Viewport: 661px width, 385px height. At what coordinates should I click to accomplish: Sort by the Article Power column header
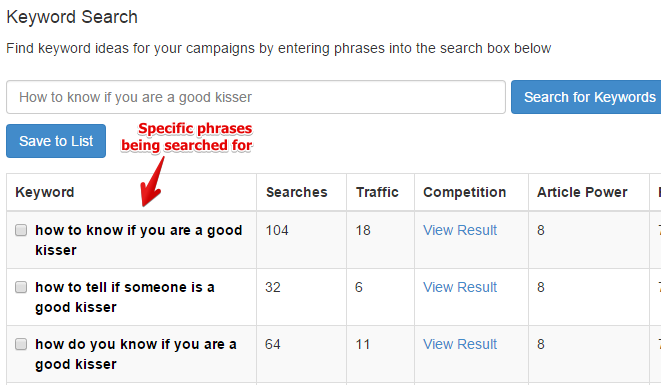[x=582, y=192]
